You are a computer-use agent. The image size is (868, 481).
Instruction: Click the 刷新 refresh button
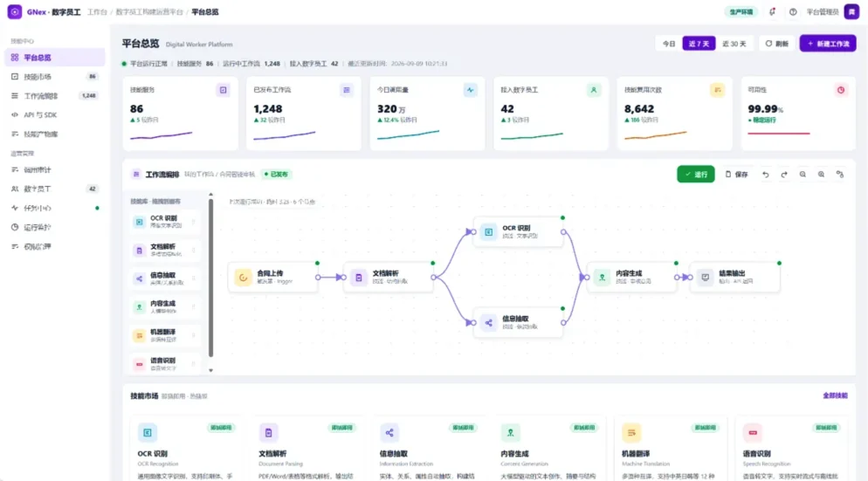776,44
